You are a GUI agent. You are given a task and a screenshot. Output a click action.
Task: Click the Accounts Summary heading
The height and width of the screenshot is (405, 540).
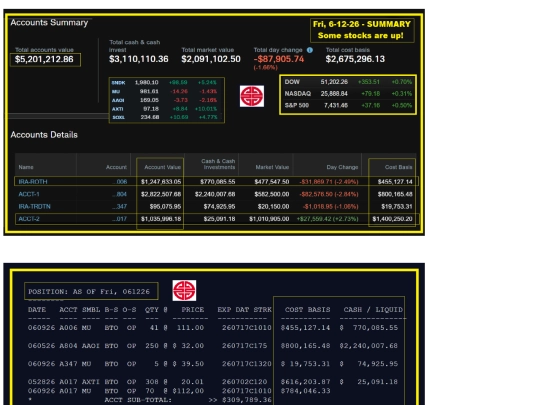click(49, 23)
